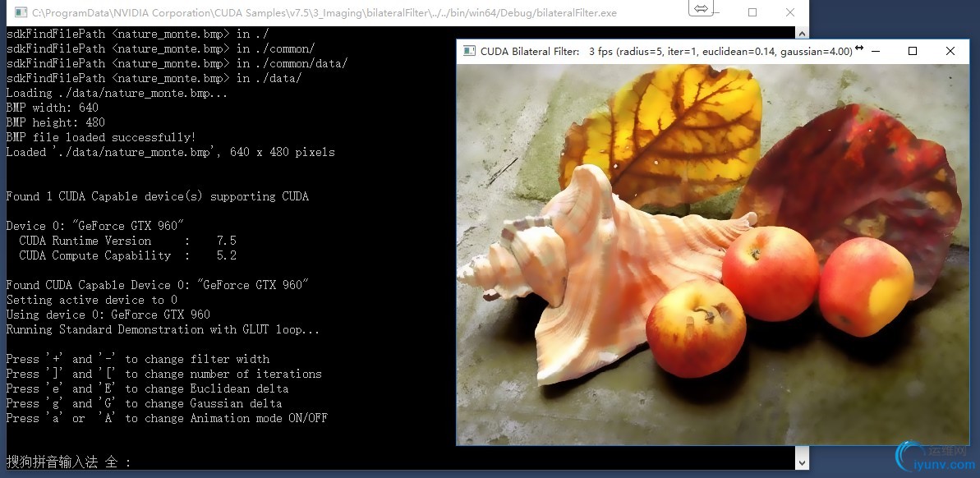Click "CUDA Compute Capability : 5.2" line

click(127, 255)
